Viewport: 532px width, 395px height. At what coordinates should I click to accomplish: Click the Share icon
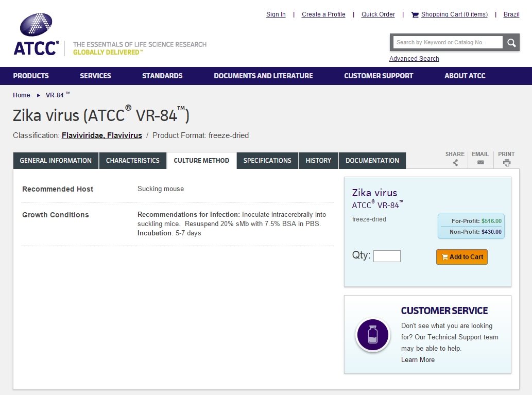point(455,163)
